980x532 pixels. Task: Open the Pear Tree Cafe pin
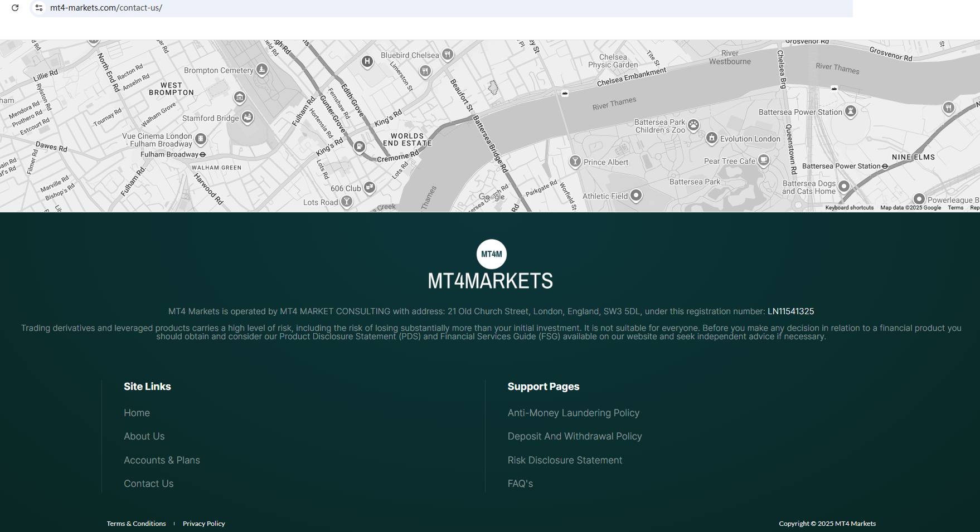(x=764, y=161)
